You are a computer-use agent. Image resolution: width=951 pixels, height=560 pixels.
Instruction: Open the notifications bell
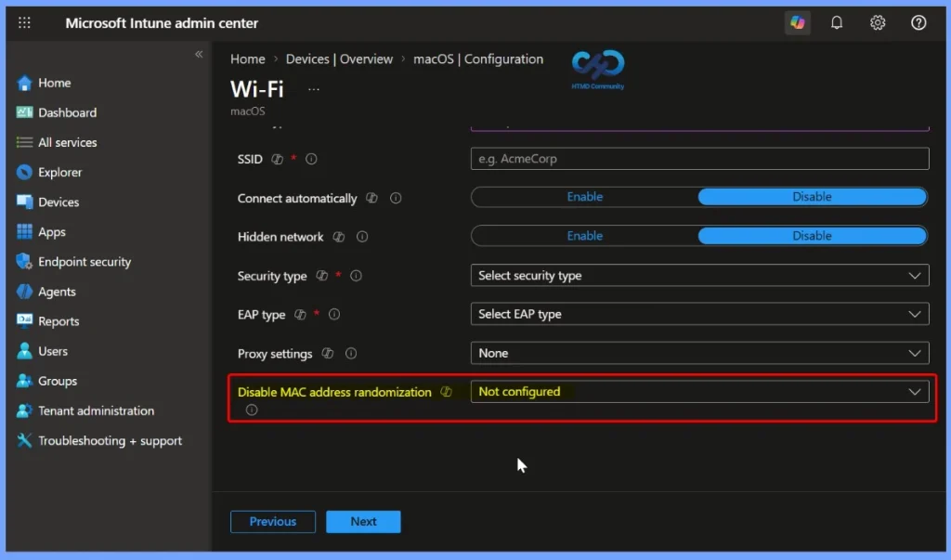tap(837, 23)
